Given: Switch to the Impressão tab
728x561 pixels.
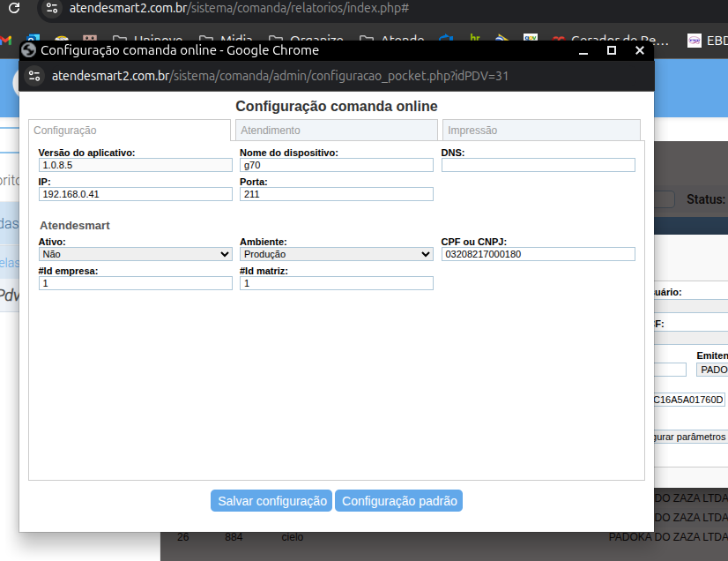Looking at the screenshot, I should (541, 131).
